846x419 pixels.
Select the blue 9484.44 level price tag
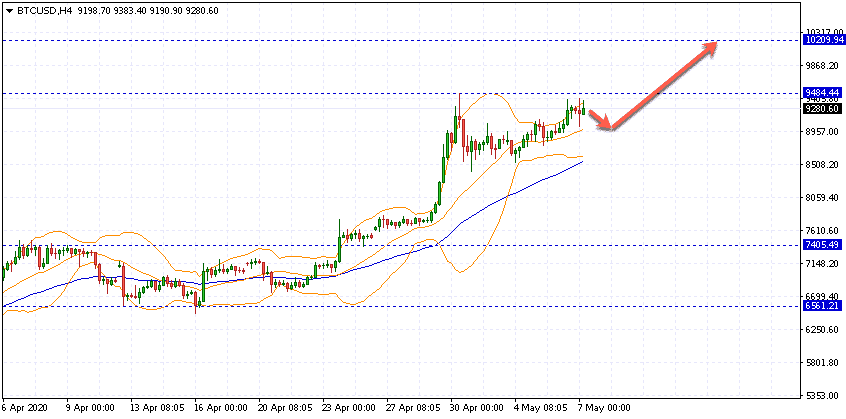point(823,93)
